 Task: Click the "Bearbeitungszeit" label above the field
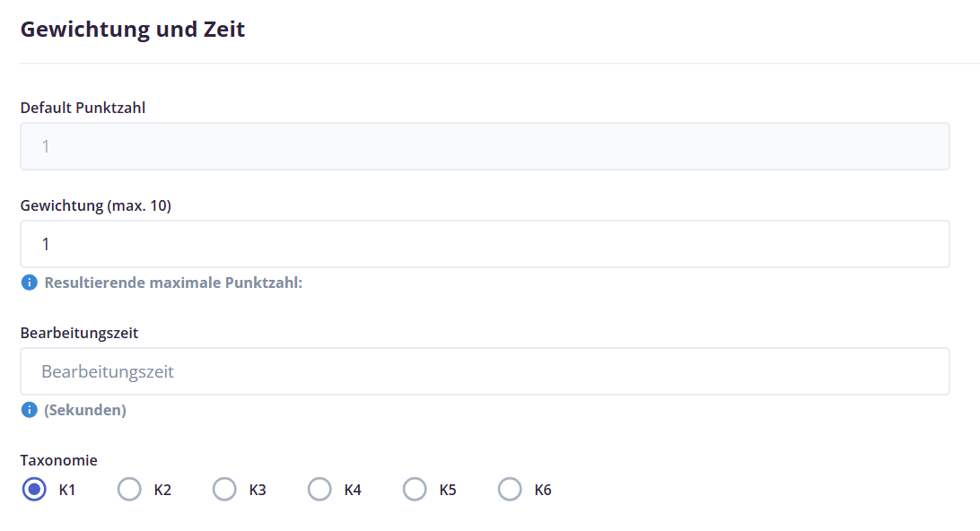(79, 333)
